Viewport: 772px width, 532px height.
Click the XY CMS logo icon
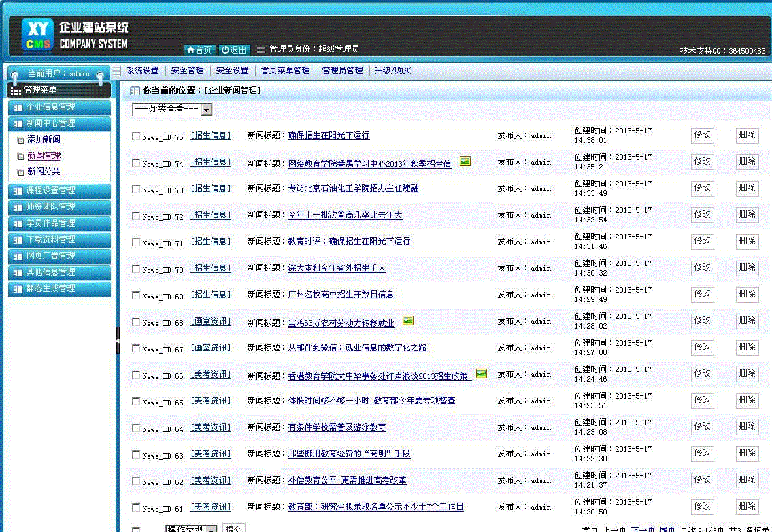pyautogui.click(x=37, y=34)
